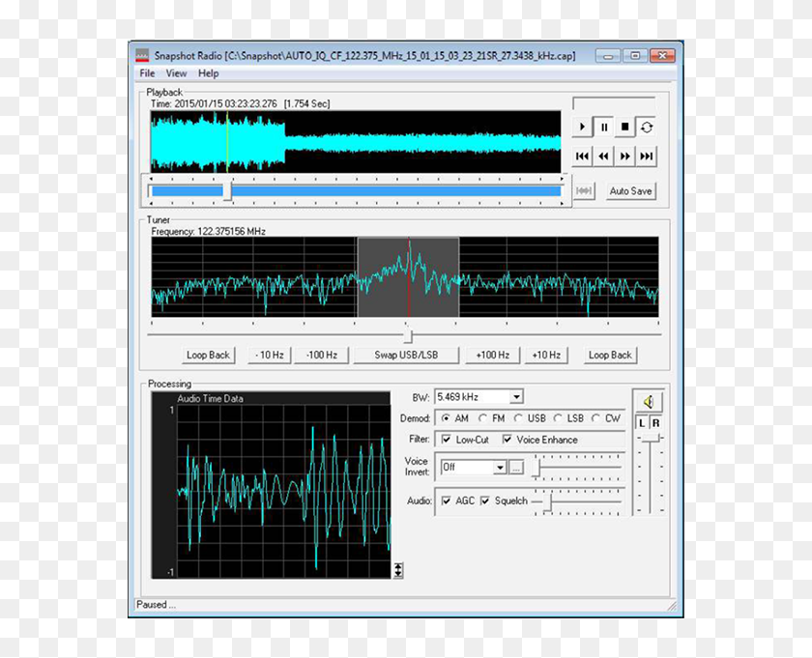
Task: Open the File menu
Action: pyautogui.click(x=147, y=73)
